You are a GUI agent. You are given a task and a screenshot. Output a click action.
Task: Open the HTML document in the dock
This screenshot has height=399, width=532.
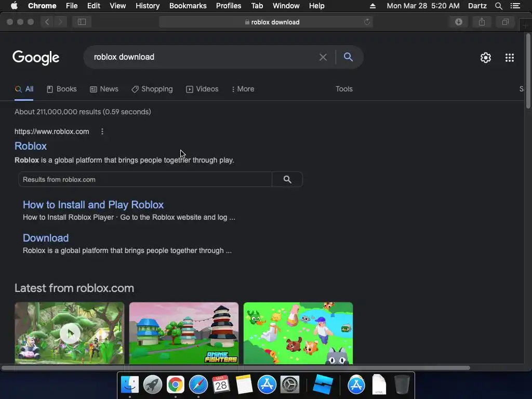pos(379,385)
